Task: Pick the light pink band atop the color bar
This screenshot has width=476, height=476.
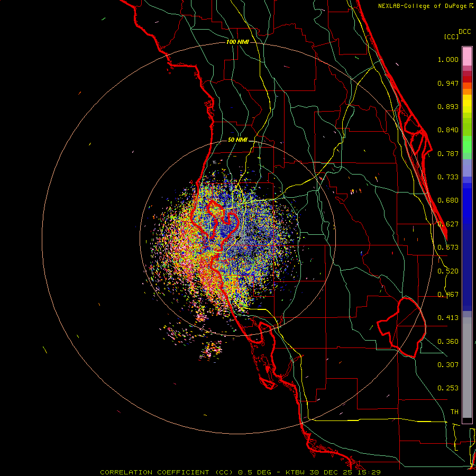Action: coord(467,57)
